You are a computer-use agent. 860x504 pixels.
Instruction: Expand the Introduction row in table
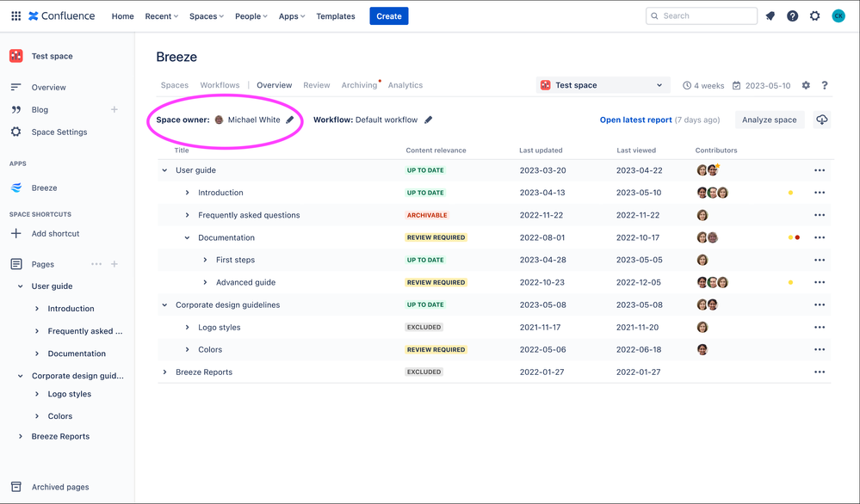pyautogui.click(x=187, y=193)
